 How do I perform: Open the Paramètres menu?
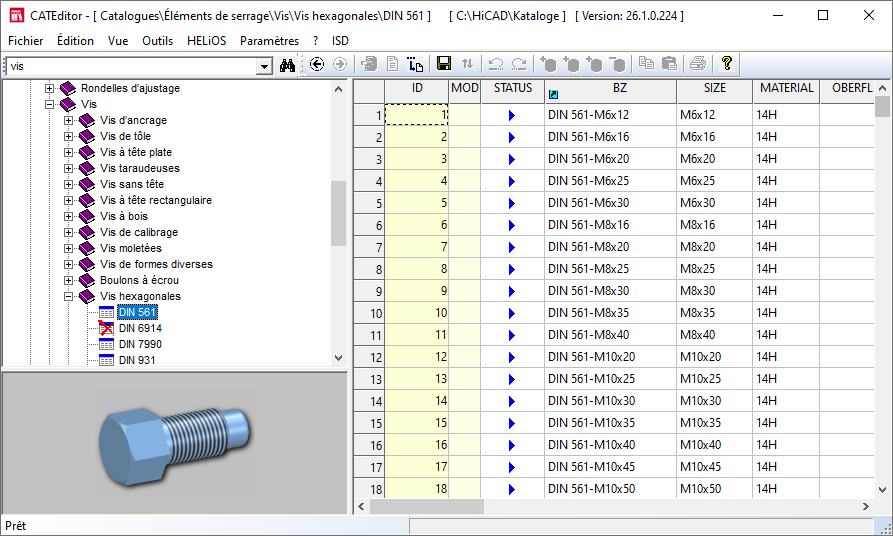[269, 41]
